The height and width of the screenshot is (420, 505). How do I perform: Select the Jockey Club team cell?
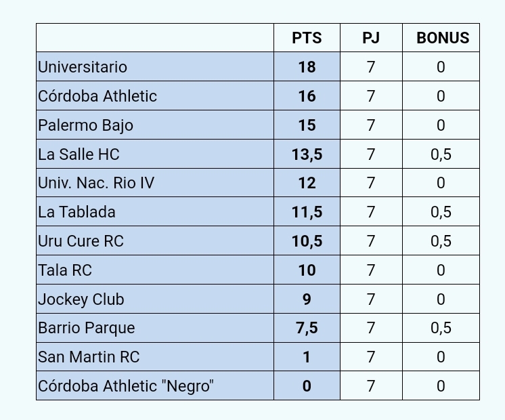[155, 299]
